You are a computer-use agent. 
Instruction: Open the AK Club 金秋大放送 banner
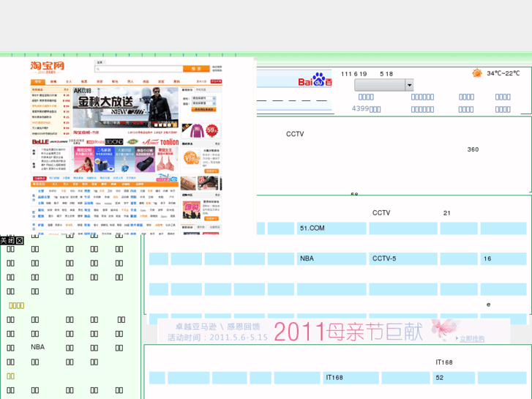(125, 108)
